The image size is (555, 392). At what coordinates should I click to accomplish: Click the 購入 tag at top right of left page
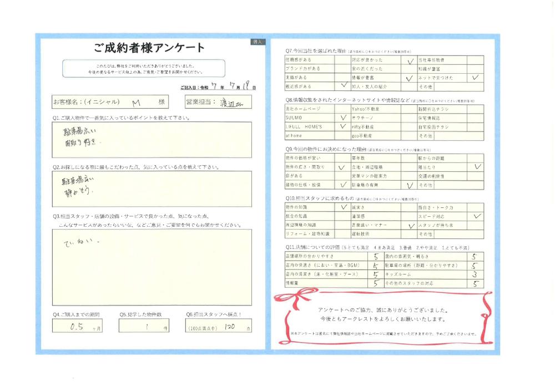coord(258,42)
